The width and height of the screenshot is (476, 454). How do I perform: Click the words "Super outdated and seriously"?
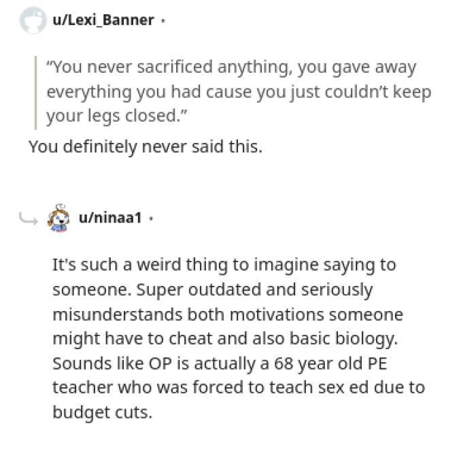tap(254, 289)
